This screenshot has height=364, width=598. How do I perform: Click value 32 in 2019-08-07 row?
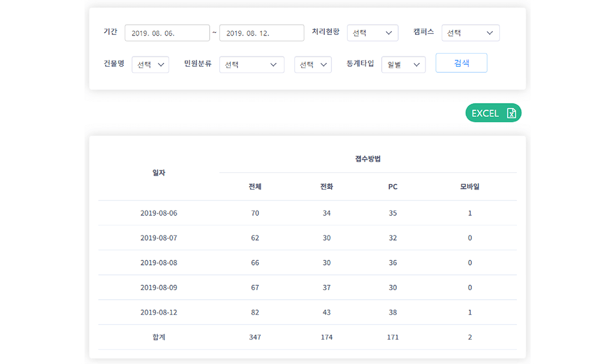click(393, 238)
